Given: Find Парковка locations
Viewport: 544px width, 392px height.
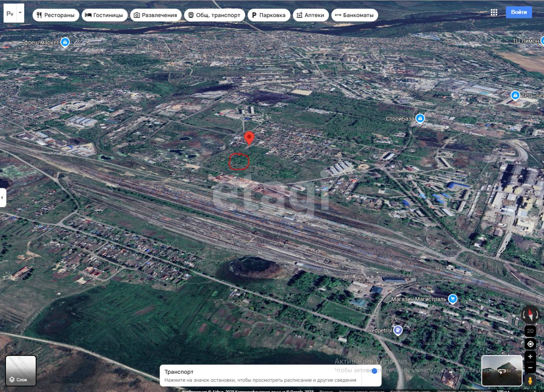Looking at the screenshot, I should [x=269, y=15].
